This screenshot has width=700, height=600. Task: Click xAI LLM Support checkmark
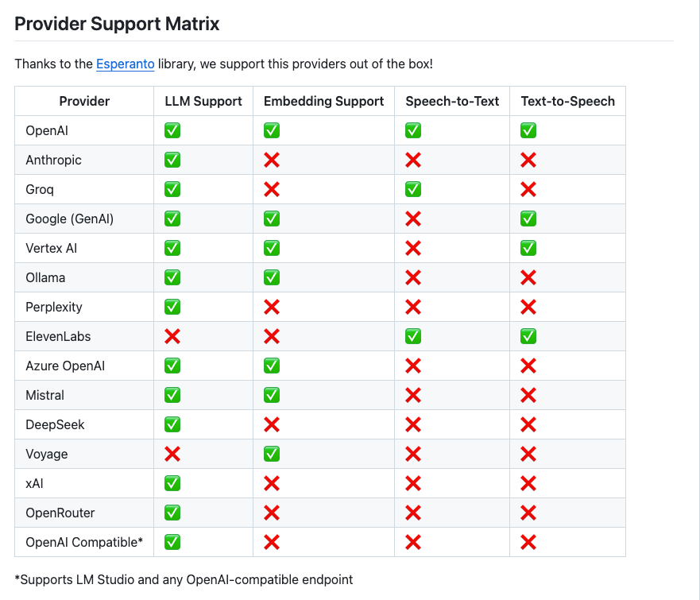coord(172,483)
